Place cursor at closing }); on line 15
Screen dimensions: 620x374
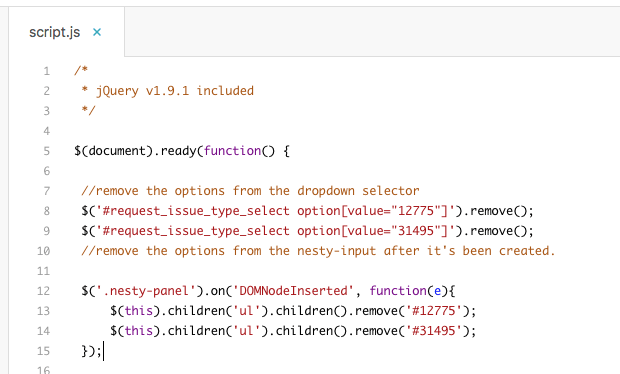[x=92, y=351]
